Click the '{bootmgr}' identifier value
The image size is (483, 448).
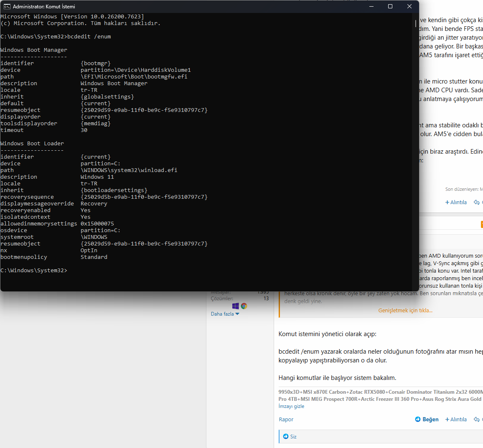pos(96,63)
